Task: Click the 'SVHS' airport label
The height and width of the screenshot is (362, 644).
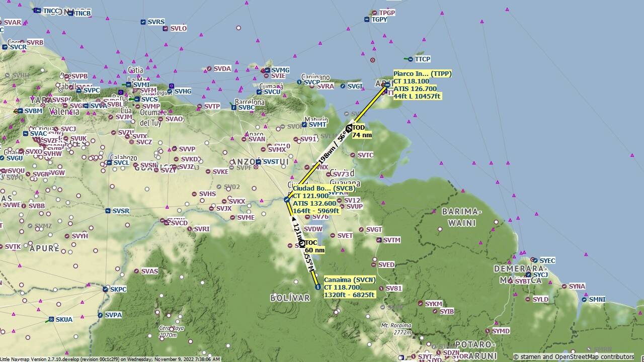Action: point(207,194)
